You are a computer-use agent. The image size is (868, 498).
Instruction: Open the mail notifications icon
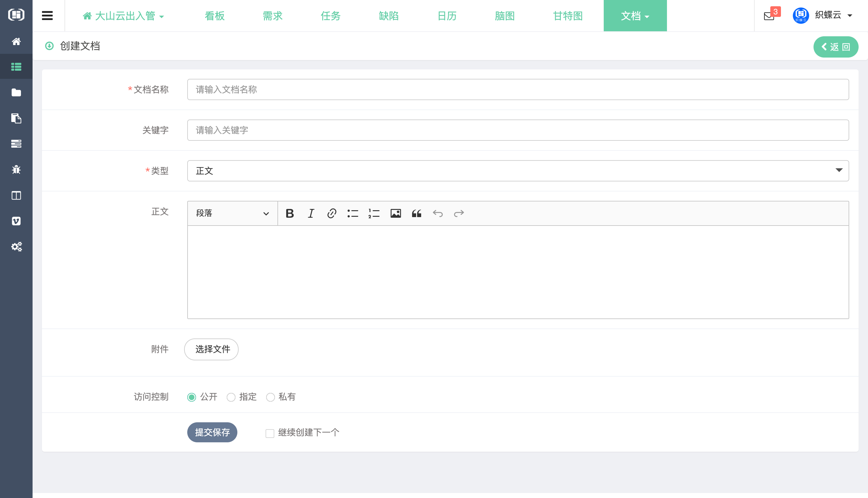point(769,16)
